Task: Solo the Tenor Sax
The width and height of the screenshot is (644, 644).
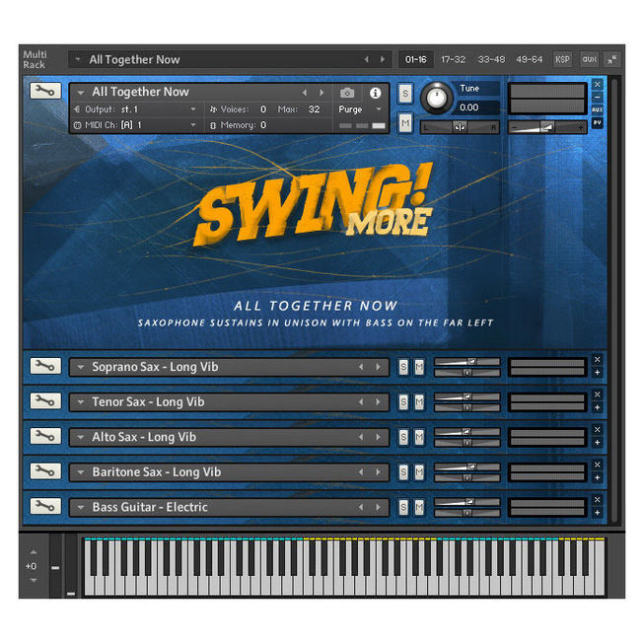Action: pyautogui.click(x=403, y=401)
